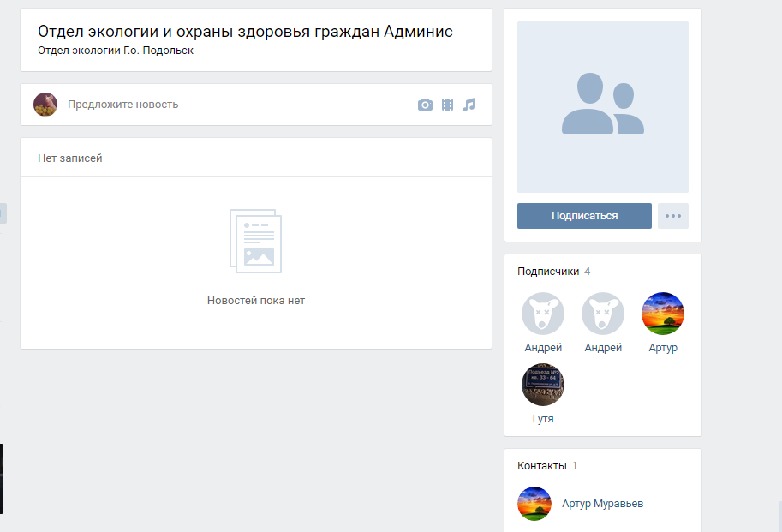This screenshot has height=532, width=782.
Task: Click the group title Отдел экологии и охраны
Action: point(245,32)
